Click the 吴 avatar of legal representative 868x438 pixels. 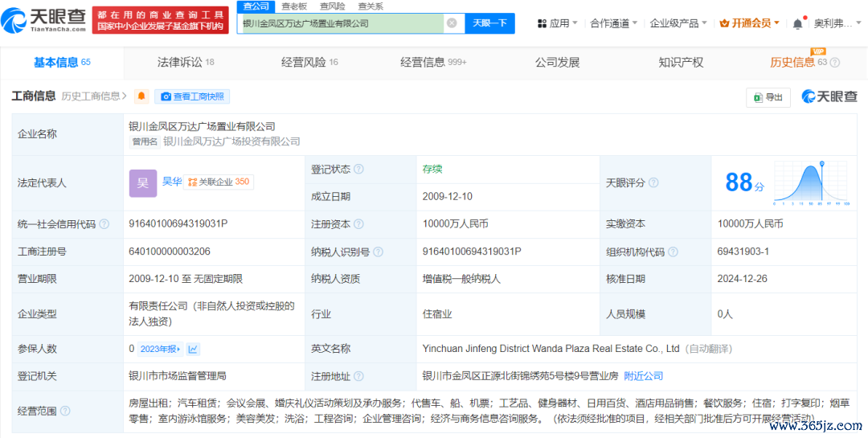(143, 183)
